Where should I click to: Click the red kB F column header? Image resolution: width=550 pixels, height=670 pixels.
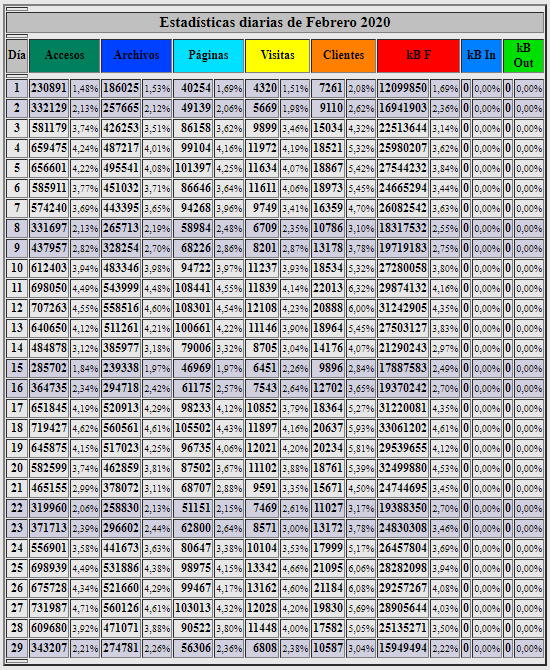click(418, 56)
